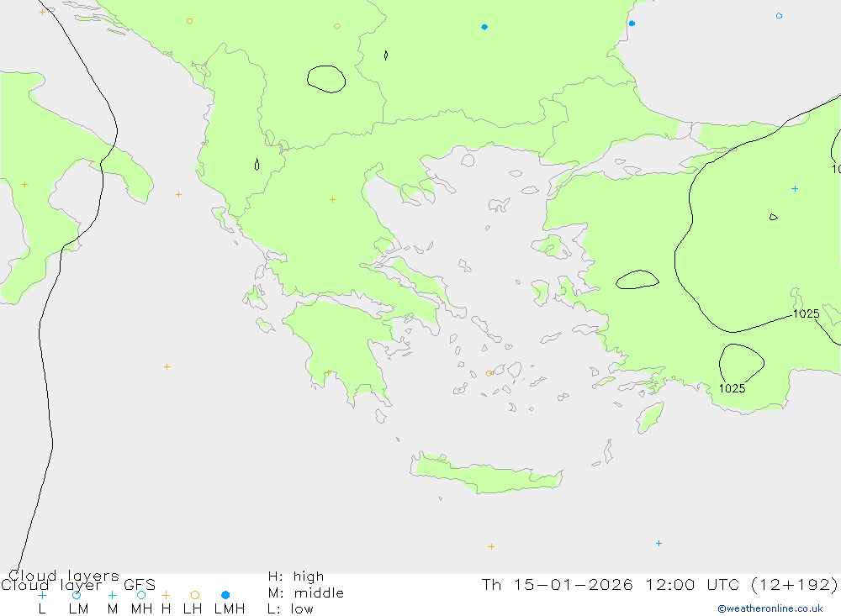Screen dimensions: 841x616
Task: Select the orange circle marker over Montenegro
Action: (189, 21)
